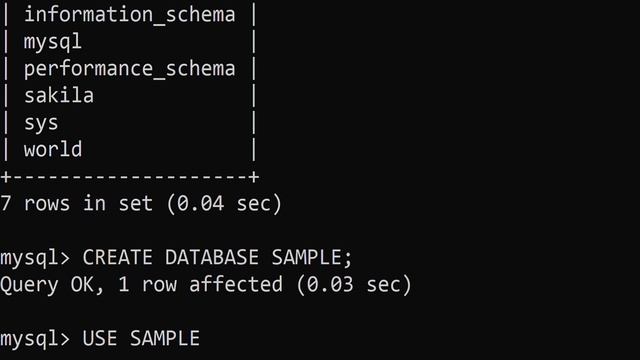This screenshot has width=640, height=360.
Task: Click the word USE in last command
Action: [100, 339]
